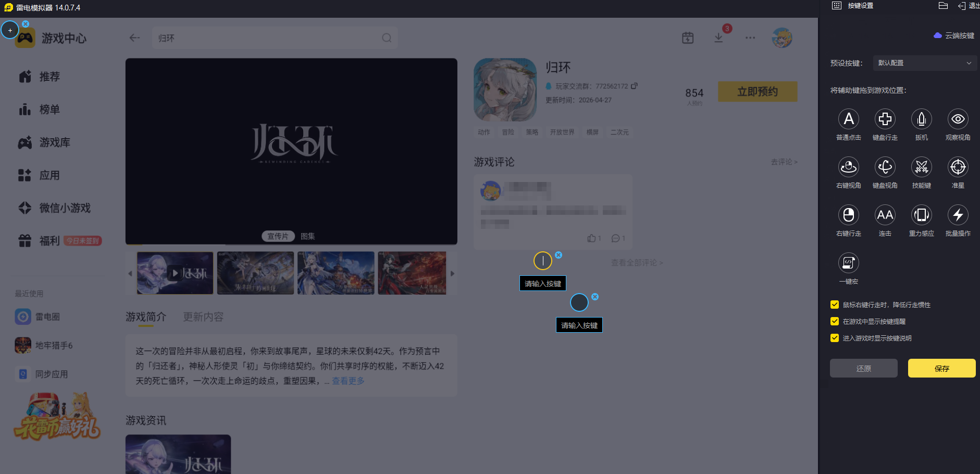The width and height of the screenshot is (980, 474).
Task: Select the 普通点击 key mapping icon
Action: [x=849, y=119]
